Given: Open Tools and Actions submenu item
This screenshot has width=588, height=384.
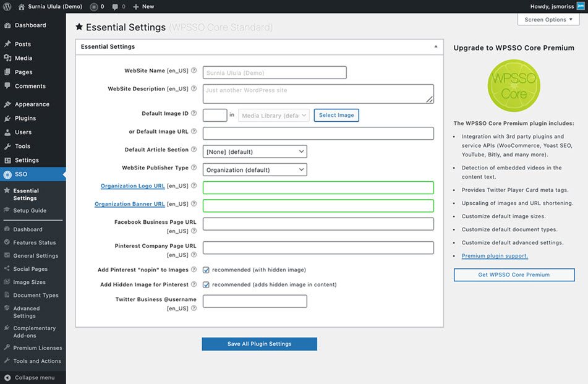Looking at the screenshot, I should (x=37, y=361).
